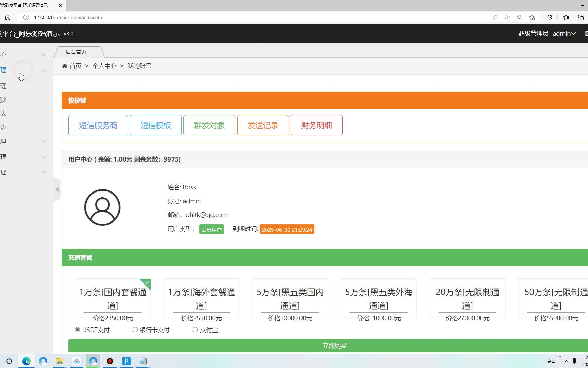Click the 2025-06-30 21:29:24 expiry badge
The width and height of the screenshot is (588, 368).
point(287,229)
